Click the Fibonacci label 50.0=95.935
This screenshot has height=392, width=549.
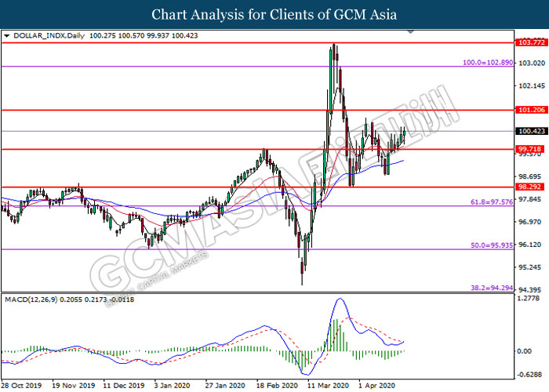point(492,245)
